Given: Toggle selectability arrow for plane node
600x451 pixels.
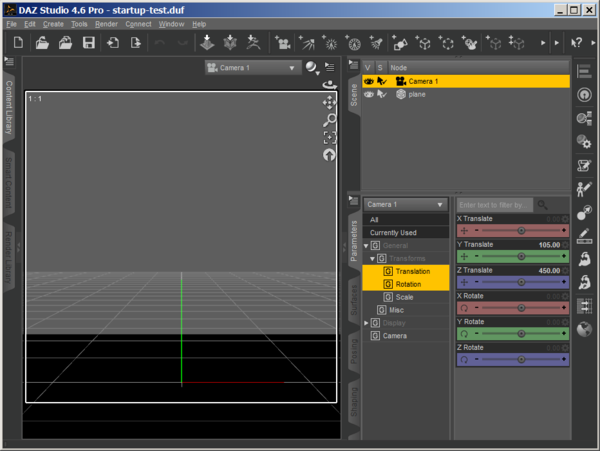Looking at the screenshot, I should (x=381, y=94).
